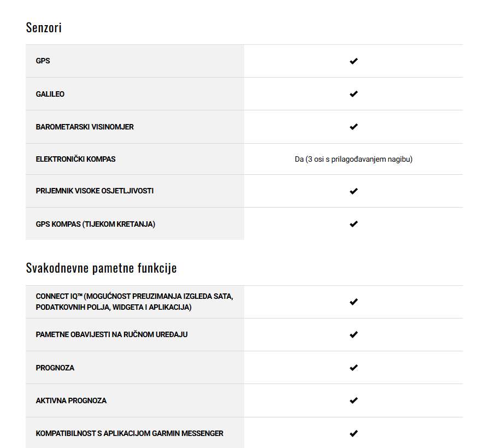Click the Aktivna prognoza label
The width and height of the screenshot is (477, 448).
point(71,400)
